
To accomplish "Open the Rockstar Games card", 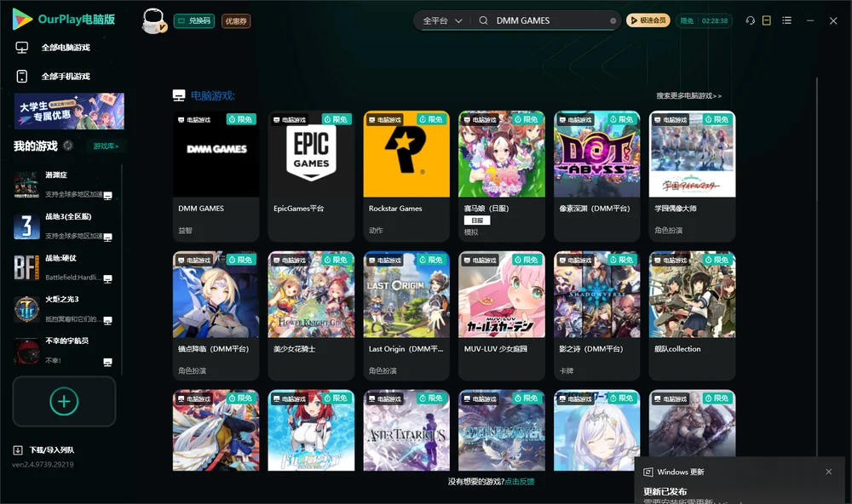I will click(406, 176).
